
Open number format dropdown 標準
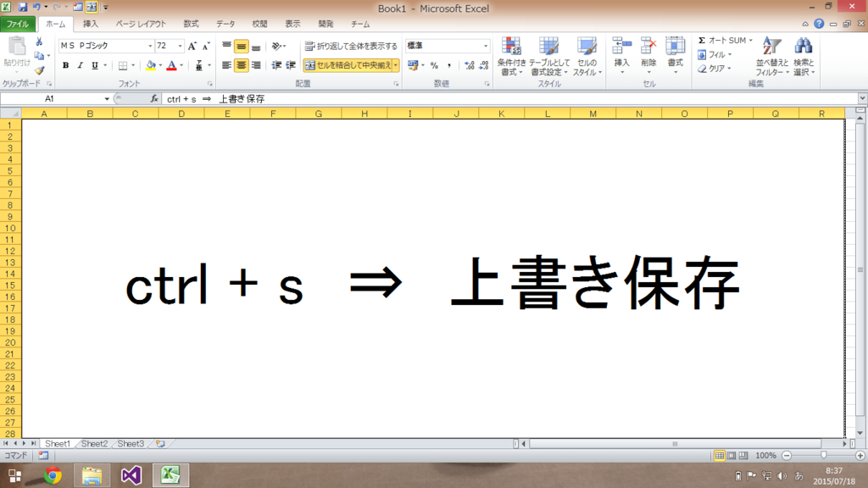point(486,46)
